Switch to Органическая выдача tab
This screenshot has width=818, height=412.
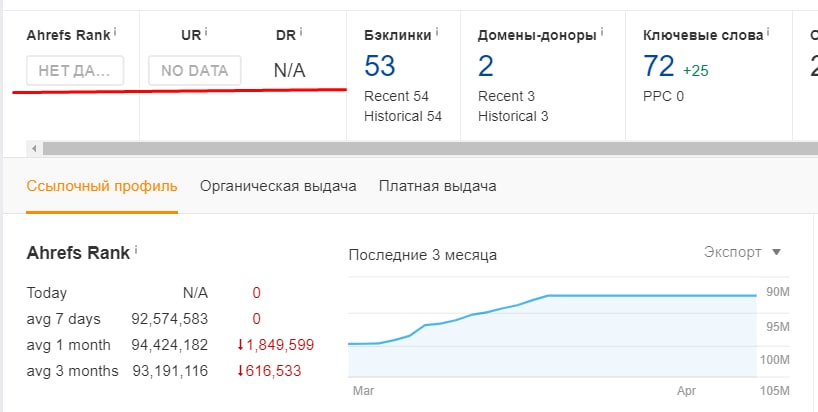pyautogui.click(x=278, y=186)
